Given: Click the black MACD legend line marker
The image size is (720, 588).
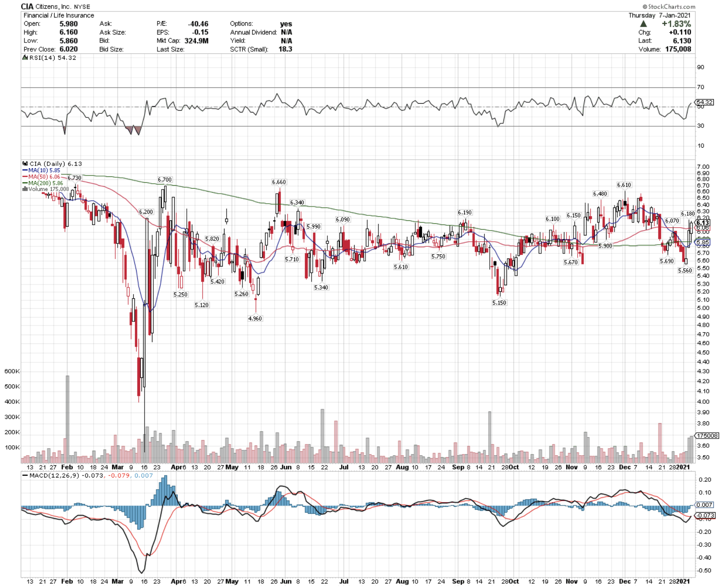Looking at the screenshot, I should [x=25, y=475].
